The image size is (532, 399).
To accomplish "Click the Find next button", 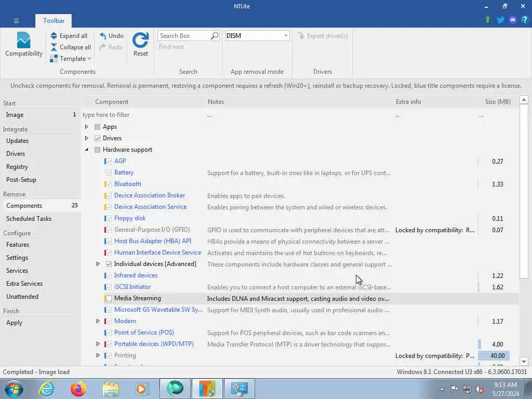I will tap(171, 47).
